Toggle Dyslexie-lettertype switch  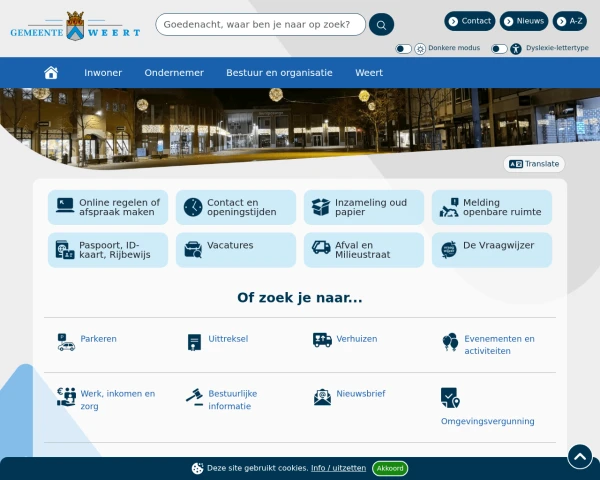[x=499, y=49]
